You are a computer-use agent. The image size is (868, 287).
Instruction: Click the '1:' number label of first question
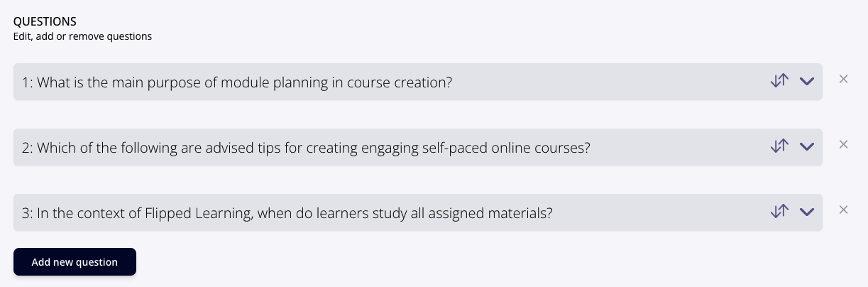(x=27, y=82)
